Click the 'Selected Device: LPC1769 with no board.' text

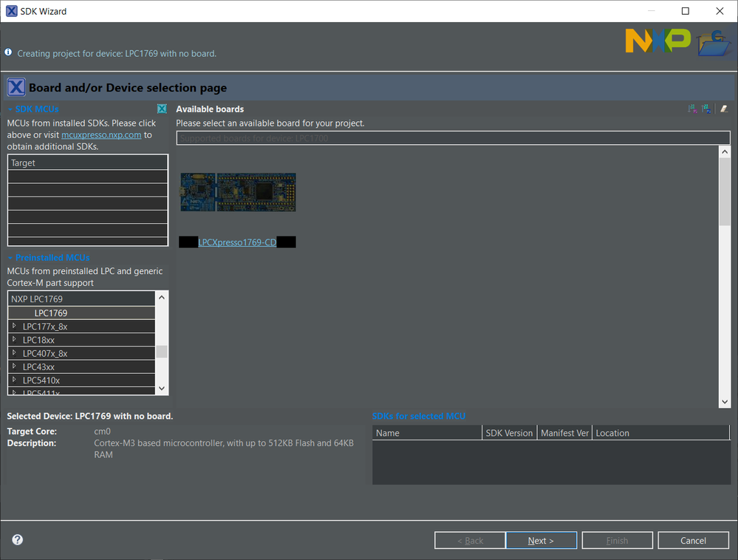[x=90, y=416]
